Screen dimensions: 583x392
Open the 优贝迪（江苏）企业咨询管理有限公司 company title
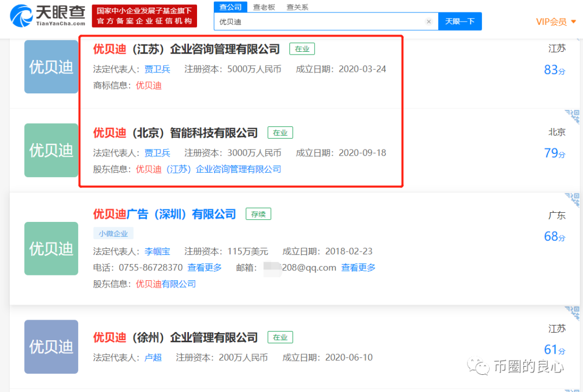186,49
